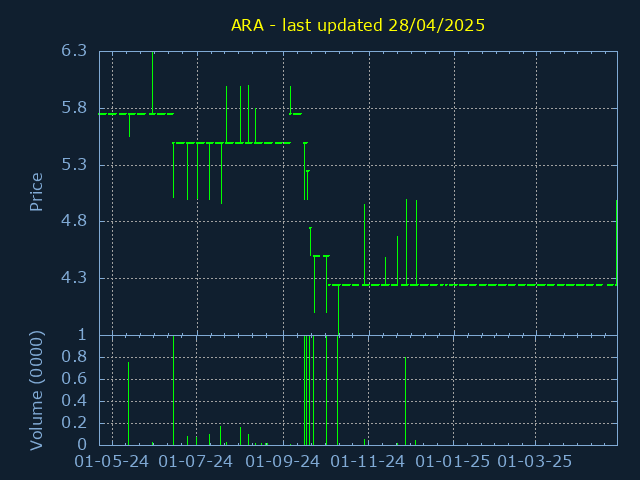Click the price drop bar reaching below 4.3 to axis
This screenshot has height=480, width=640.
click(x=338, y=310)
